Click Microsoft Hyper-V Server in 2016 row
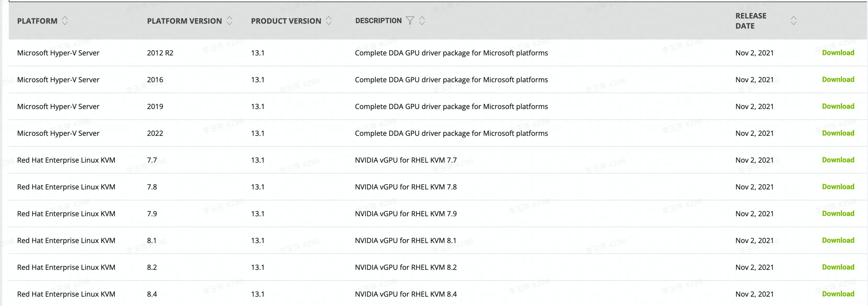This screenshot has width=868, height=306. pyautogui.click(x=58, y=79)
